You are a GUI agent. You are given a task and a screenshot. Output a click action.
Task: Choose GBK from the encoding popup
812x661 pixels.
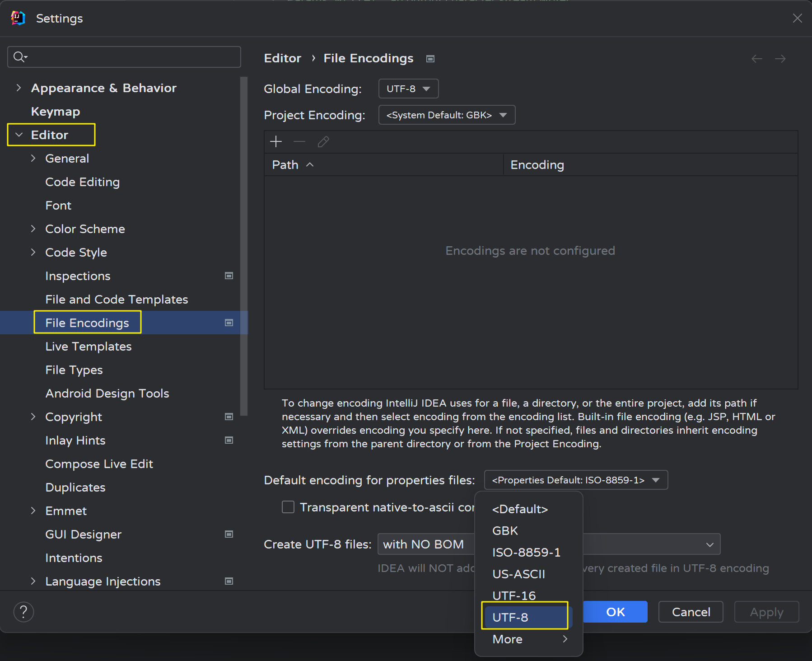[x=505, y=530]
